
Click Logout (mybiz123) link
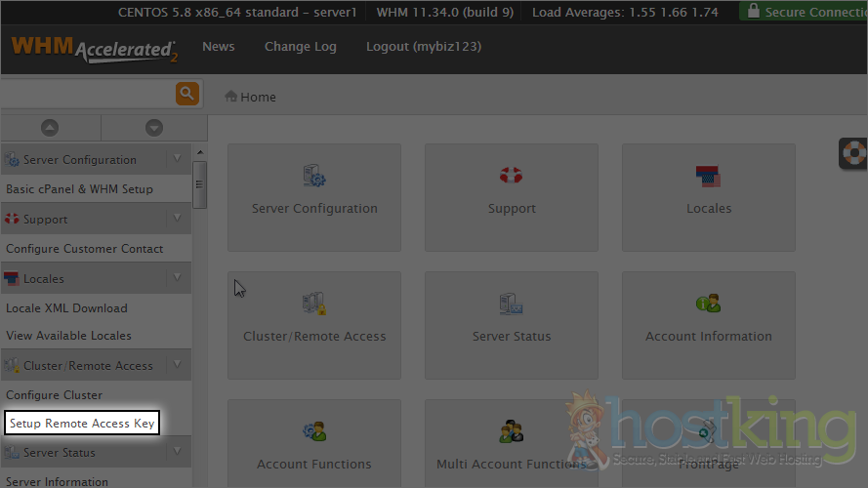pos(423,47)
